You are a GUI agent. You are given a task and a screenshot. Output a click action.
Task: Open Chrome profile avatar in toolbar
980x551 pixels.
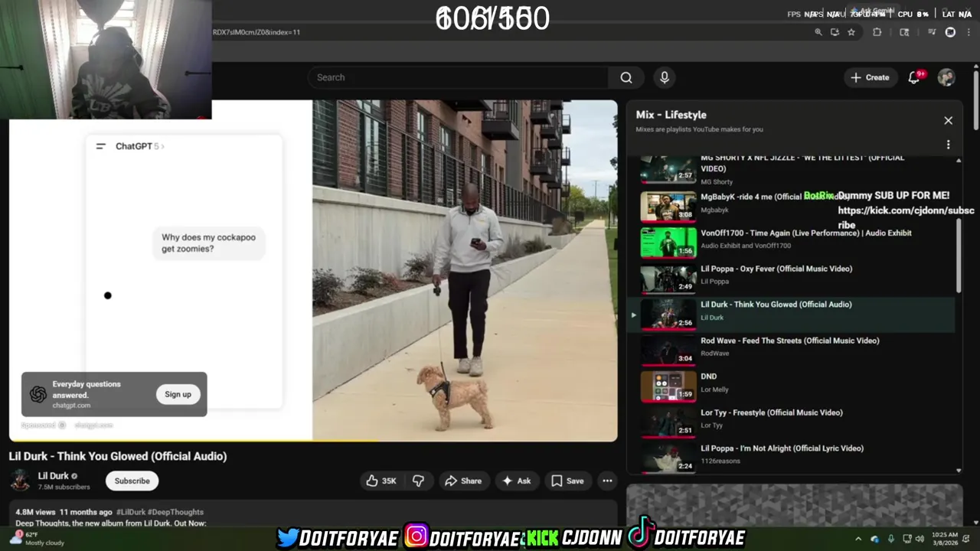point(950,32)
